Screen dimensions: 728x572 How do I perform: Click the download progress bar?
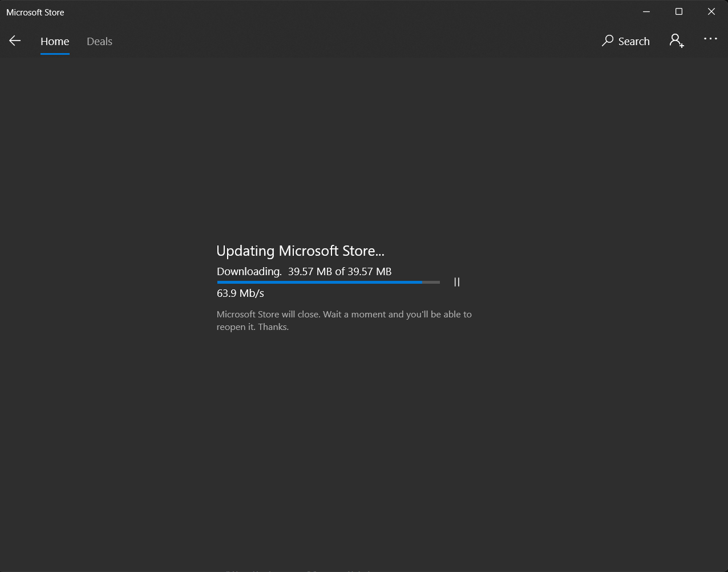pos(328,282)
